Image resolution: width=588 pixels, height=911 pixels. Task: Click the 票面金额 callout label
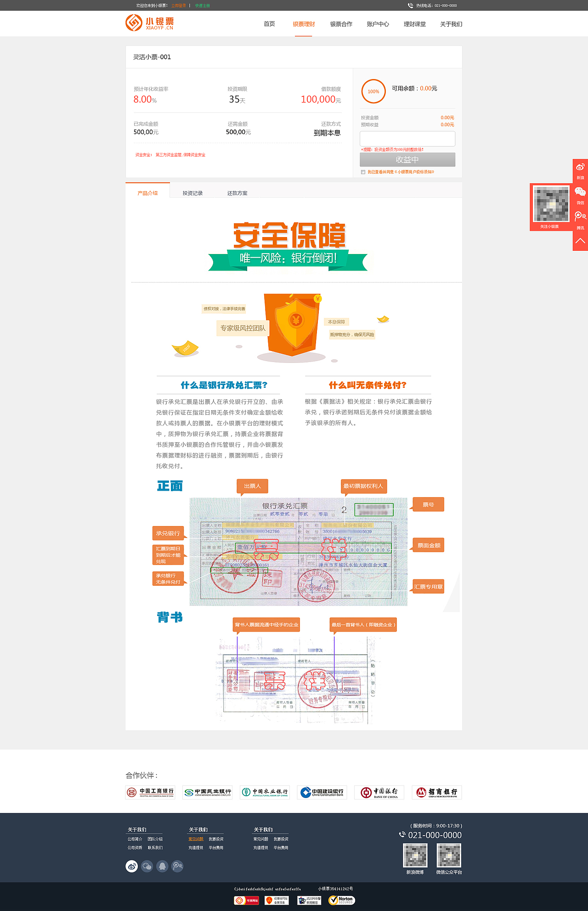428,545
